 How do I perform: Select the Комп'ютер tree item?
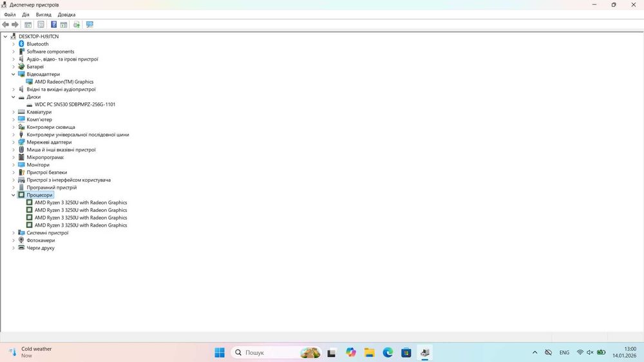[x=39, y=120]
